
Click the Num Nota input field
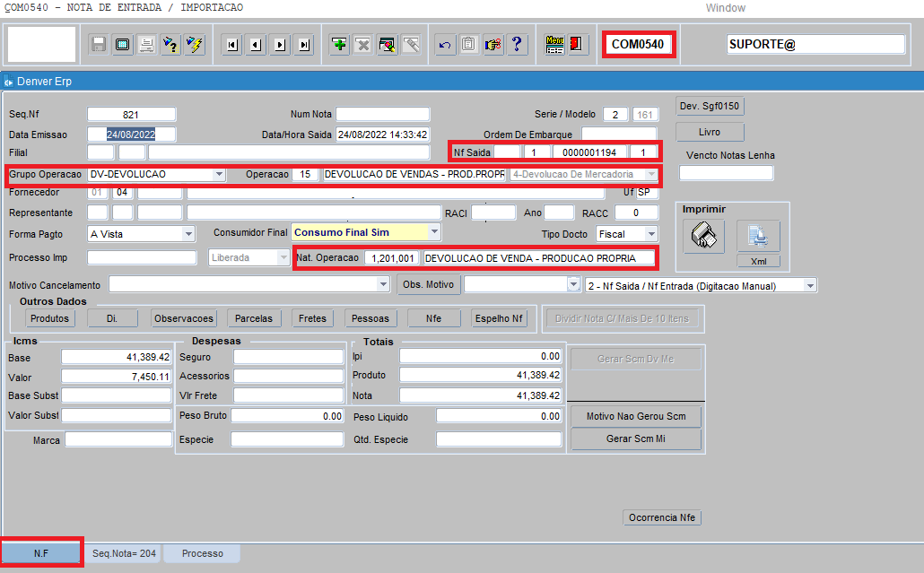[382, 114]
